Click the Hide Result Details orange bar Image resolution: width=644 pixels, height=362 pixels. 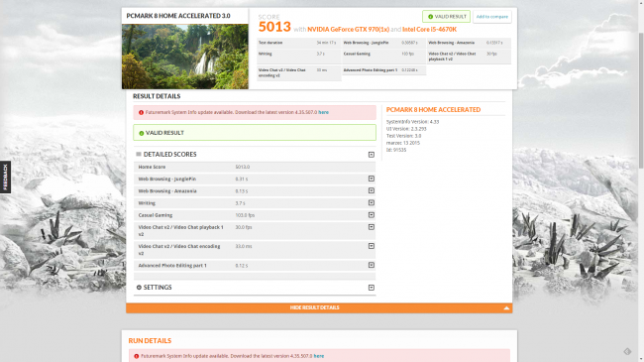pyautogui.click(x=319, y=307)
